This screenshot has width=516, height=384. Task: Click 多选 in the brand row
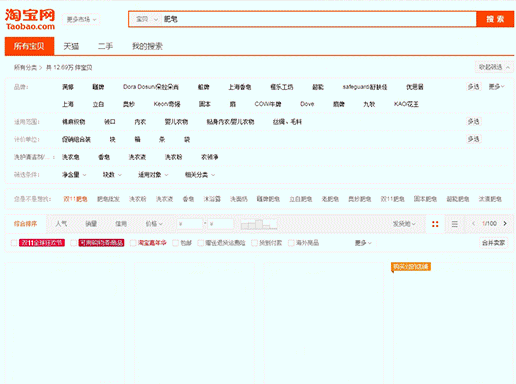[x=473, y=87]
